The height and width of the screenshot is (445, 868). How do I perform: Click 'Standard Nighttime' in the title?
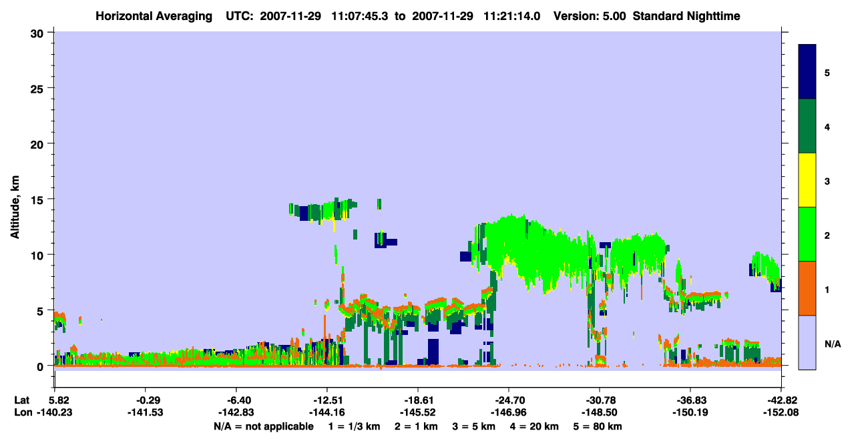point(686,15)
